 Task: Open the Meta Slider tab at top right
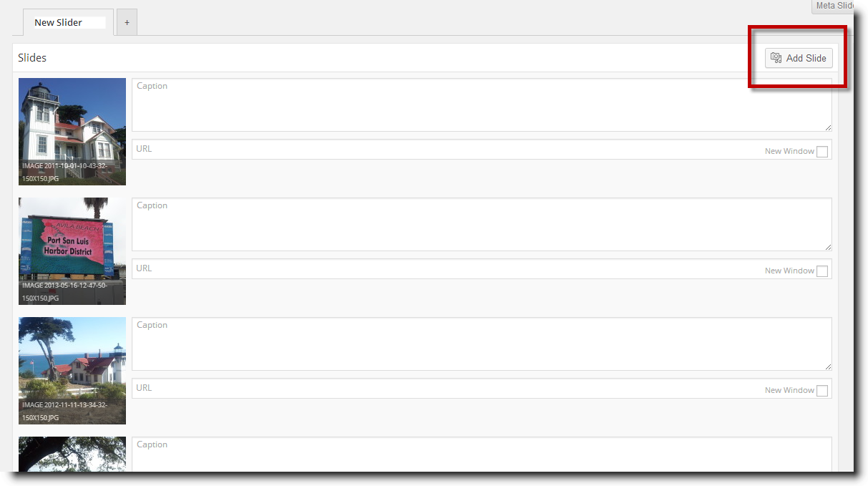pos(833,6)
